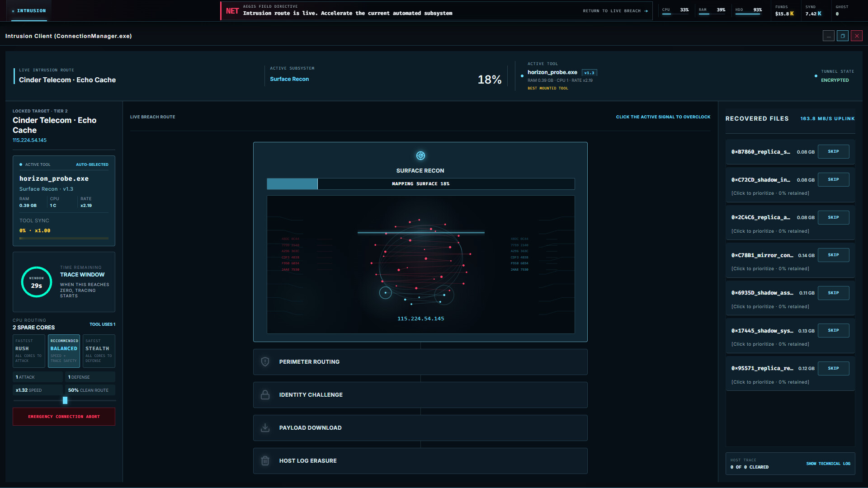Click the NET directive badge icon

coord(232,11)
